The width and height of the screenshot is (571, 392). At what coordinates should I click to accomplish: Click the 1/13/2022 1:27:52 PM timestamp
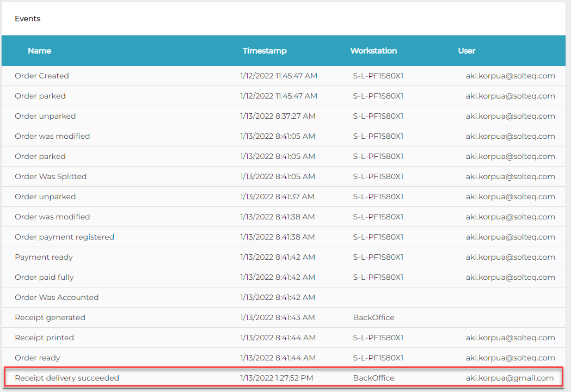tap(277, 378)
